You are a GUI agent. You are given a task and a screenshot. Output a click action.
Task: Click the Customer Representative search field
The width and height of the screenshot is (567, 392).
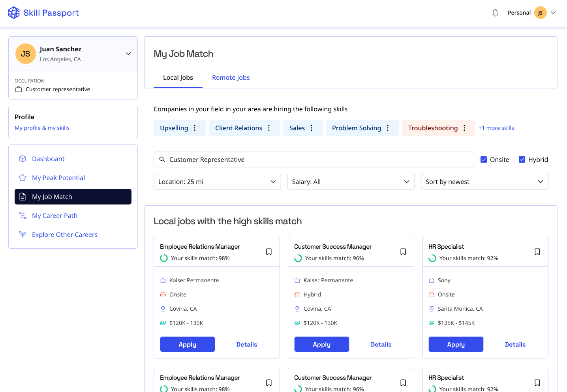(x=314, y=159)
